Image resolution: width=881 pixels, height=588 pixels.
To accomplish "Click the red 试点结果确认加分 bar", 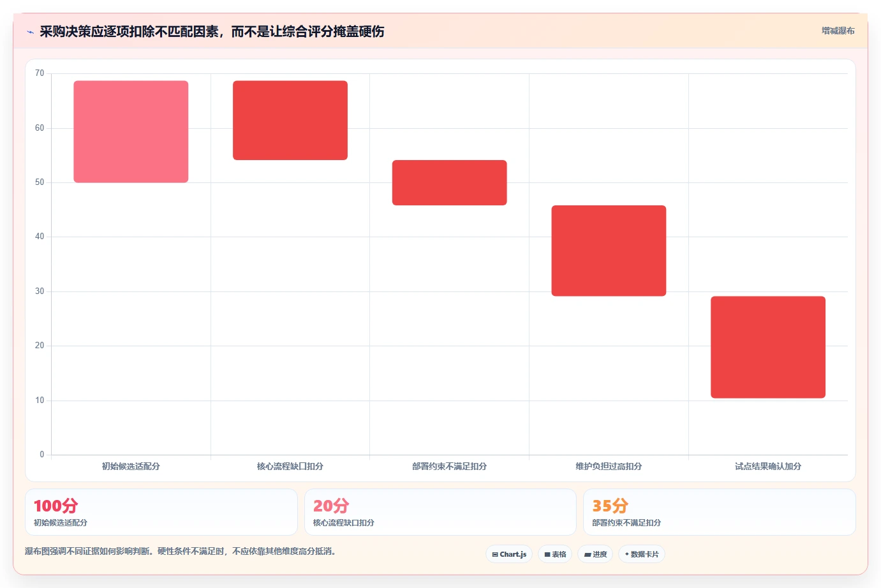I will pyautogui.click(x=768, y=347).
